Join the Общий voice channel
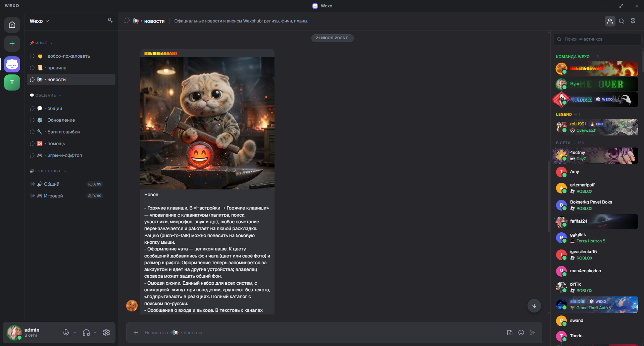The height and width of the screenshot is (346, 644). (71, 184)
